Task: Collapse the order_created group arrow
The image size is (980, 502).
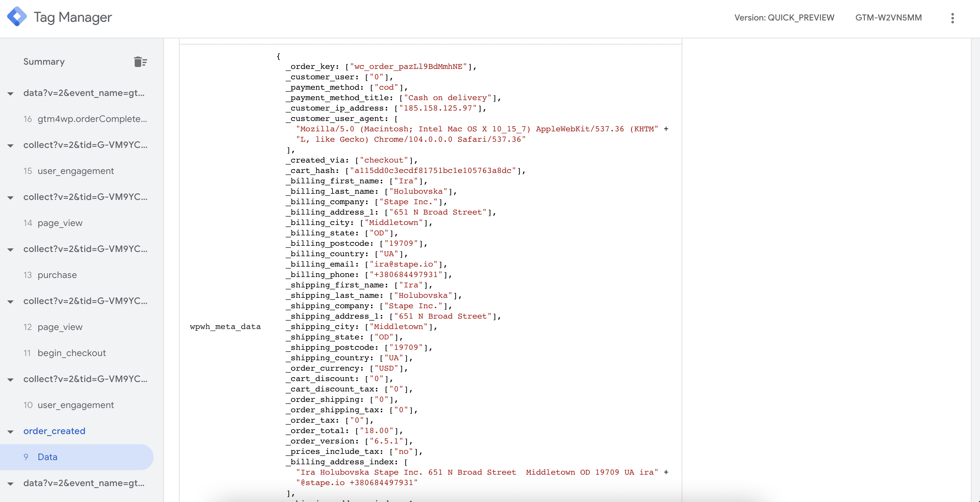Action: [10, 432]
